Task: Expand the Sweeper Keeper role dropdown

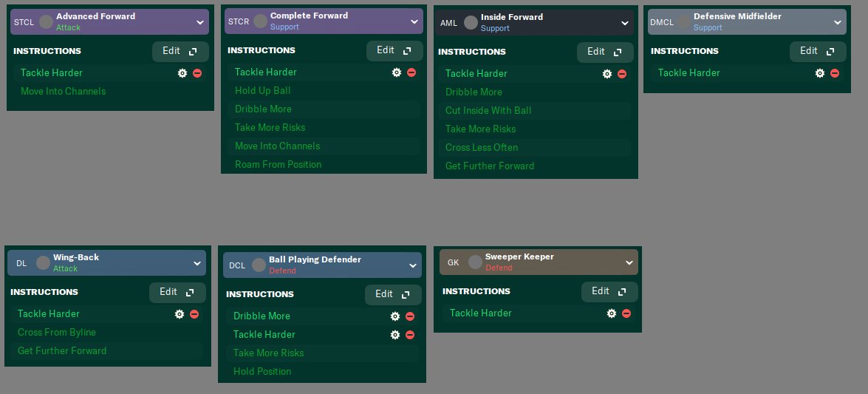Action: tap(629, 262)
